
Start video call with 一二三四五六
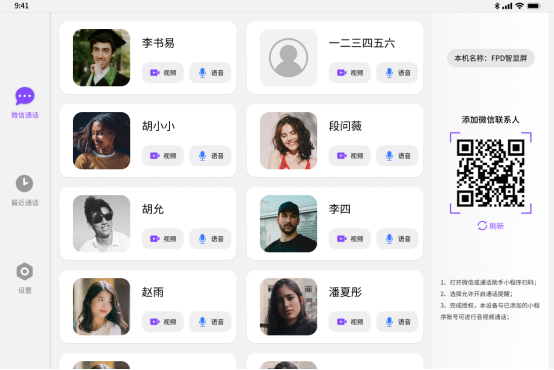pos(349,73)
